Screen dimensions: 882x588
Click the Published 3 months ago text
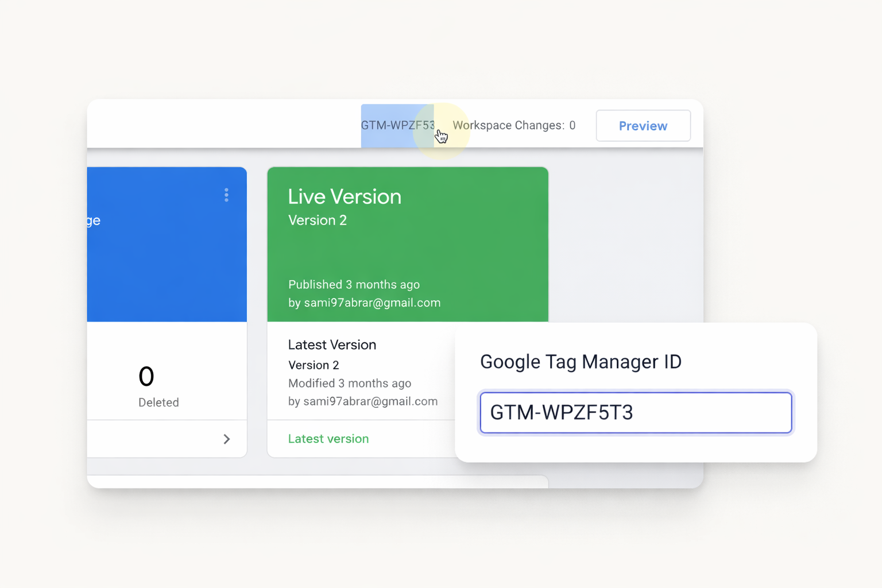click(x=354, y=285)
